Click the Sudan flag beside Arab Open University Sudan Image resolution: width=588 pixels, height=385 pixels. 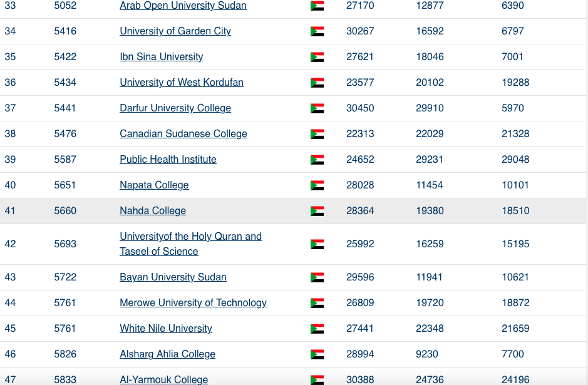point(317,6)
